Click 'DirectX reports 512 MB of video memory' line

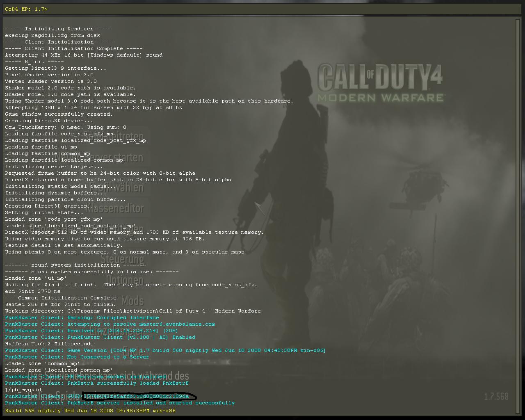(x=135, y=232)
